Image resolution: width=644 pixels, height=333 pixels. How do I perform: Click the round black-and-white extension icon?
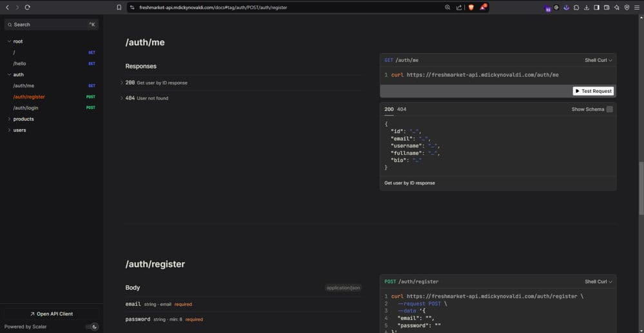556,7
